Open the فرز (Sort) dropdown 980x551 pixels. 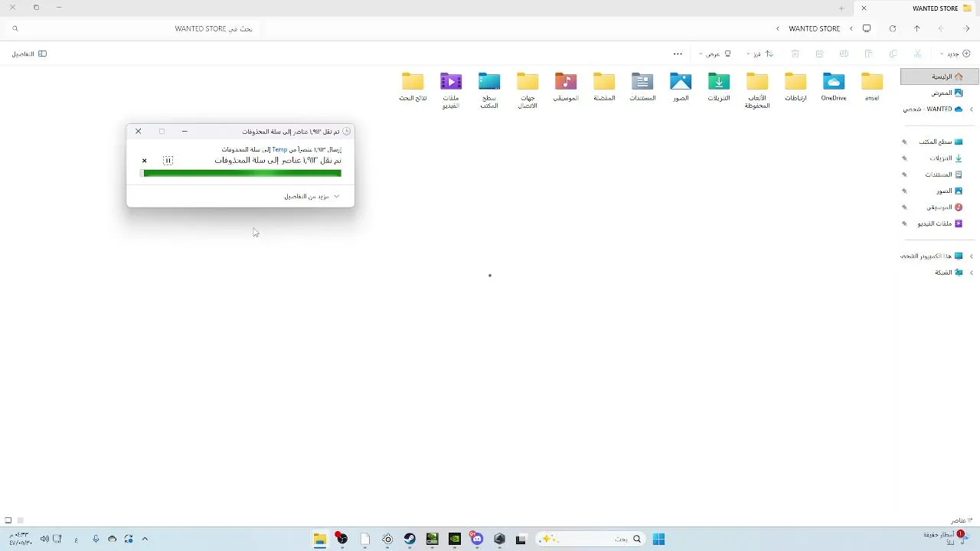click(760, 54)
